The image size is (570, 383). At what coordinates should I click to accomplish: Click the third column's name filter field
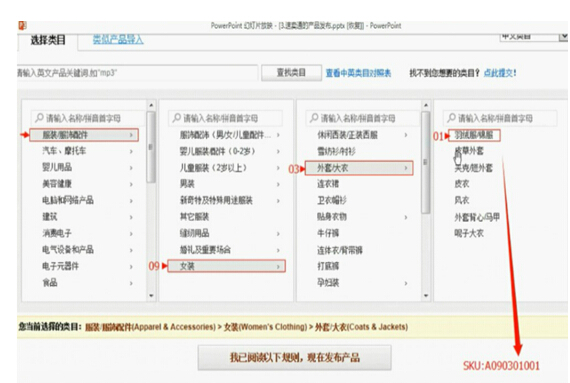click(362, 118)
